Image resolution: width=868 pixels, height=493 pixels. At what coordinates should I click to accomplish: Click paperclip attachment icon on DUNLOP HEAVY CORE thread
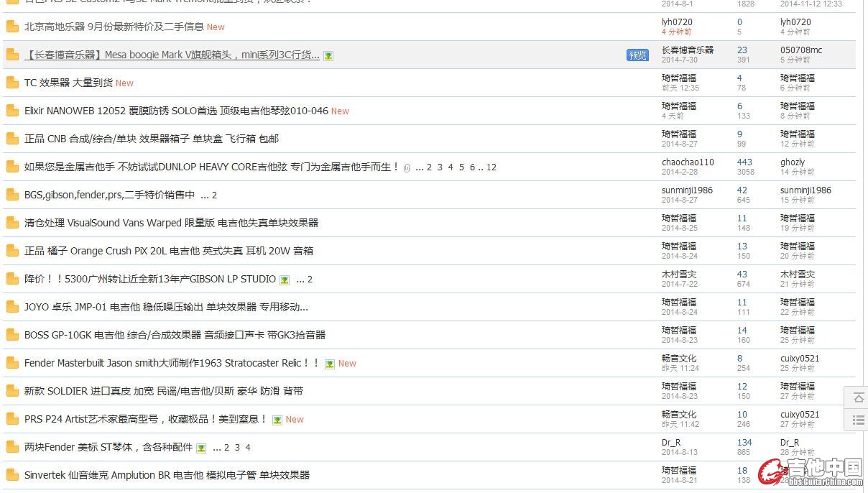[x=407, y=168]
